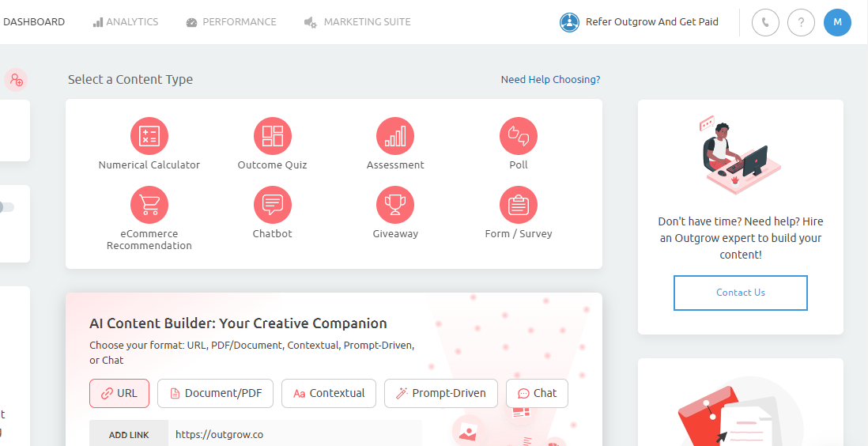Click the expert at desk illustration
Viewport: 868px width, 446px height.
click(741, 155)
